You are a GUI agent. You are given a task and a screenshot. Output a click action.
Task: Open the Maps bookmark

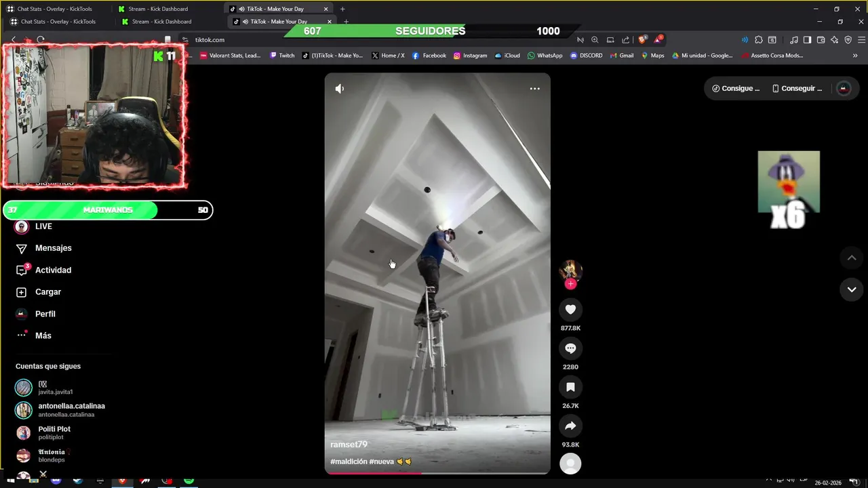652,56
